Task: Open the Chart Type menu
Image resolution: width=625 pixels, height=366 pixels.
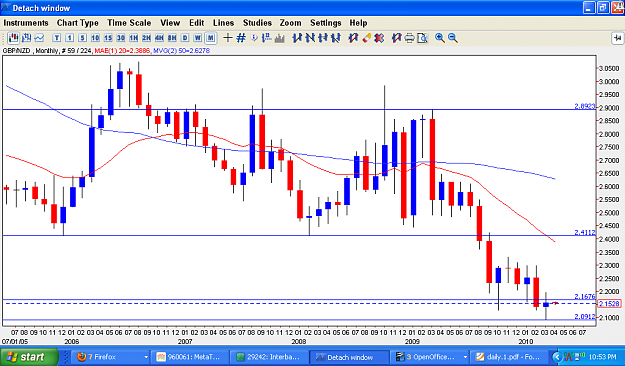Action: coord(78,23)
